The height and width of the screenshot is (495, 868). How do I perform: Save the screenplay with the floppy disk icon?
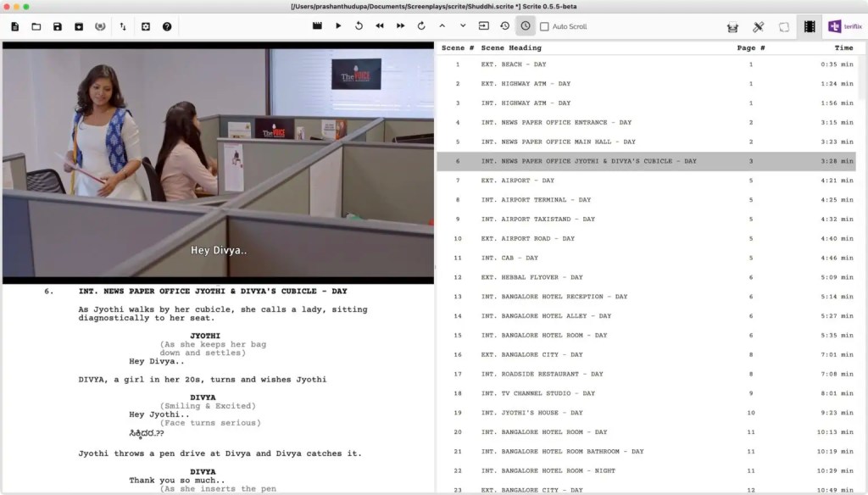pyautogui.click(x=58, y=26)
